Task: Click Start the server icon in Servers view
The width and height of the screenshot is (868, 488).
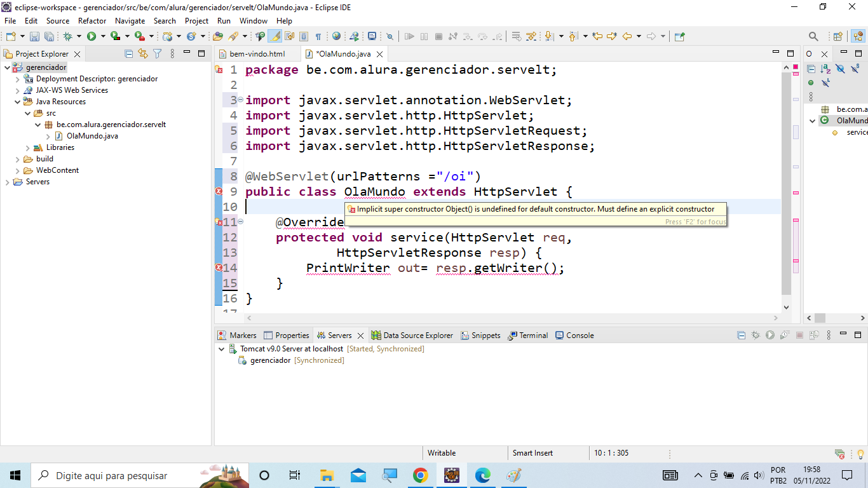Action: (x=770, y=335)
